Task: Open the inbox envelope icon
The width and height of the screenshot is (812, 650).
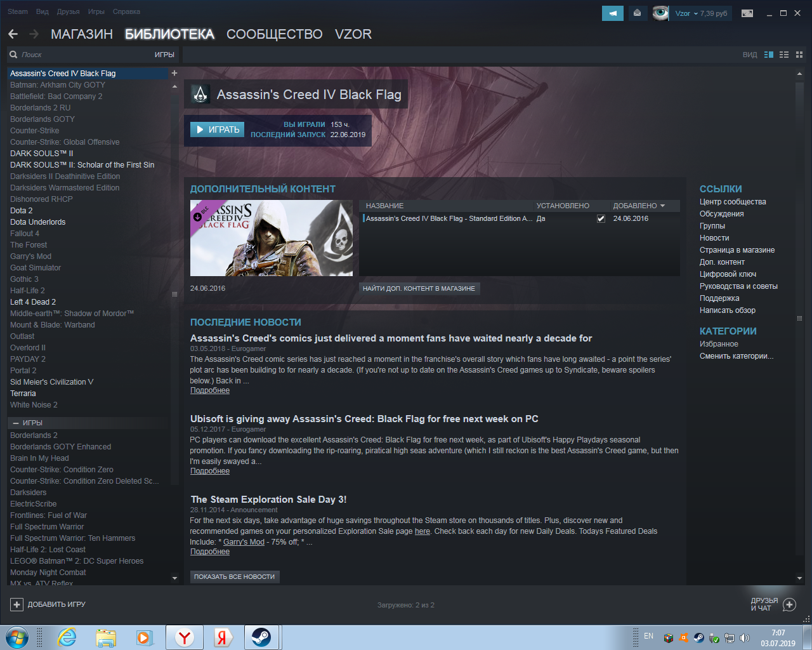Action: click(x=638, y=13)
